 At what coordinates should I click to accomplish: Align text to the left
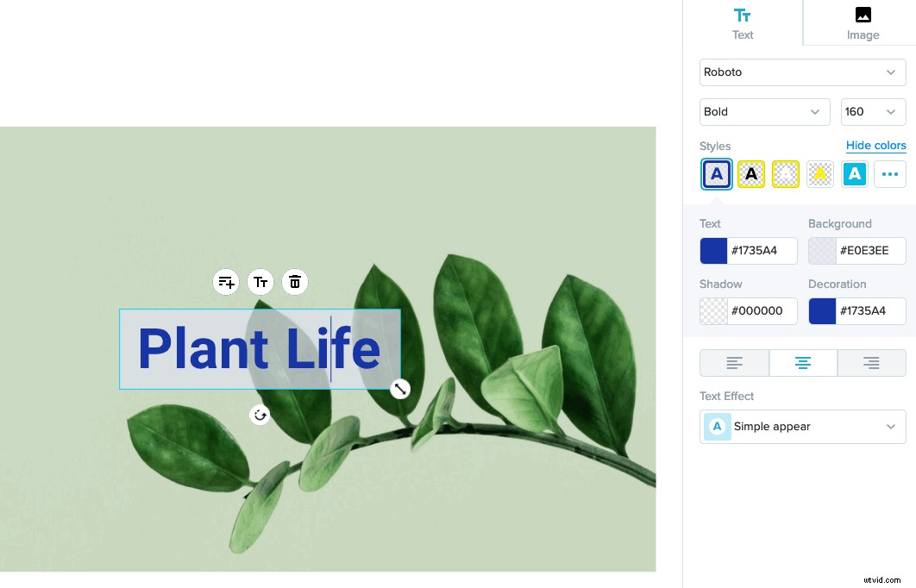[x=734, y=363]
